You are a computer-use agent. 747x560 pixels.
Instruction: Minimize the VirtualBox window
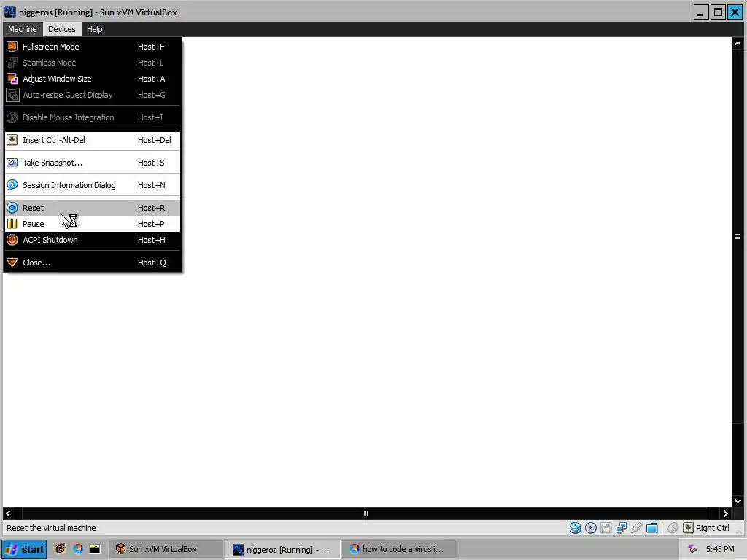[700, 12]
